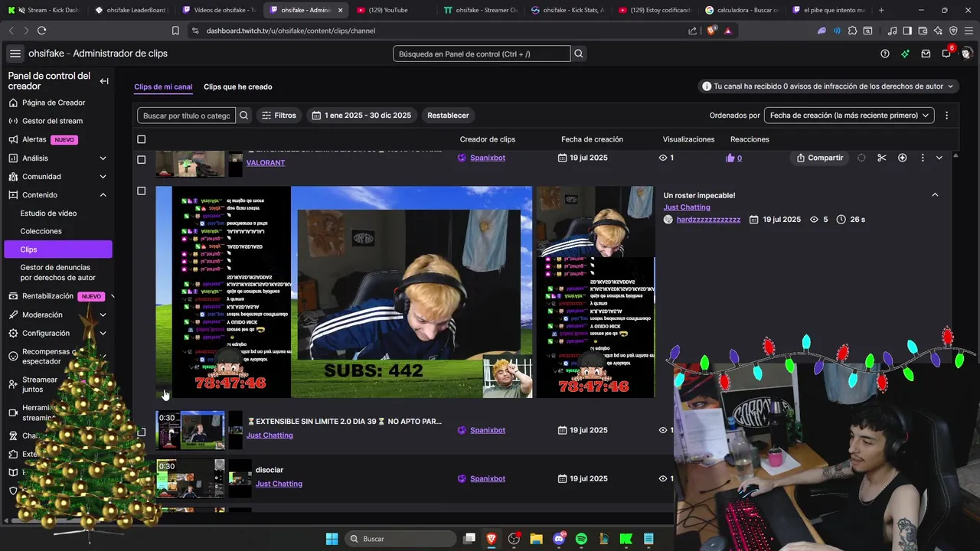Open Discord from the Windows taskbar
Screen dimensions: 980x551
(x=559, y=539)
